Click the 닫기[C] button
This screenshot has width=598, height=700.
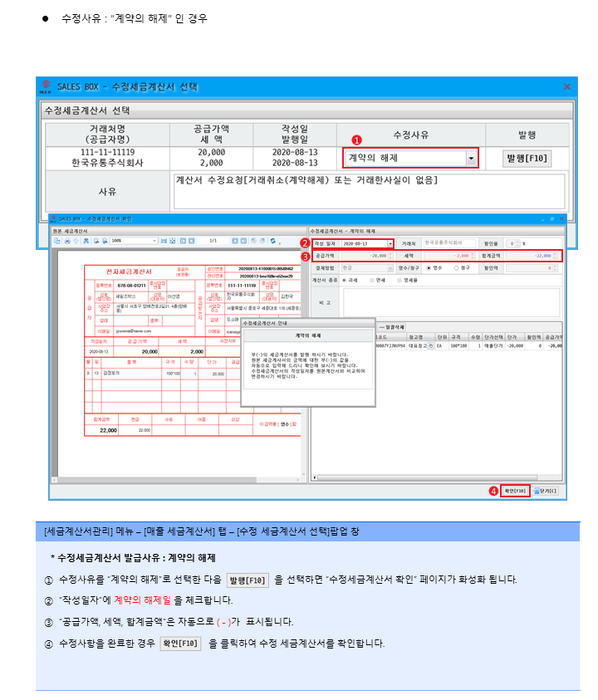(x=545, y=491)
